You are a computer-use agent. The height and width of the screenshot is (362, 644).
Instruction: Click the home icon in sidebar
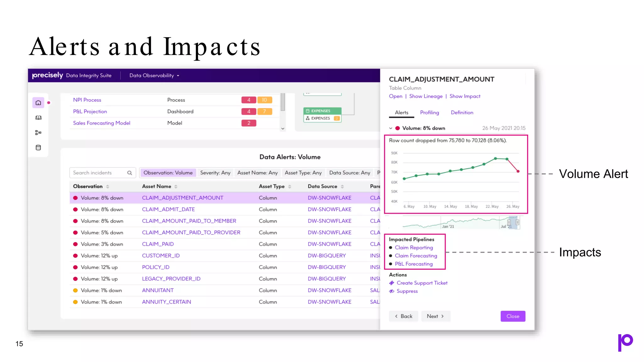38,103
